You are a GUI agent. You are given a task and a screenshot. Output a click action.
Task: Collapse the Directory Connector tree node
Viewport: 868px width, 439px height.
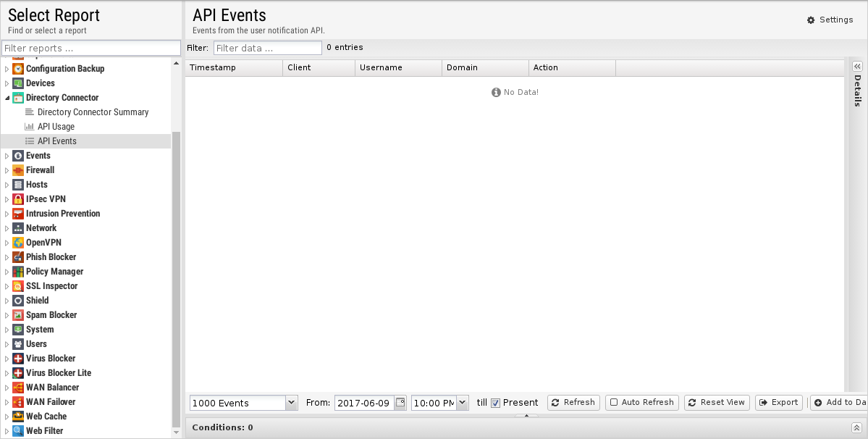7,97
